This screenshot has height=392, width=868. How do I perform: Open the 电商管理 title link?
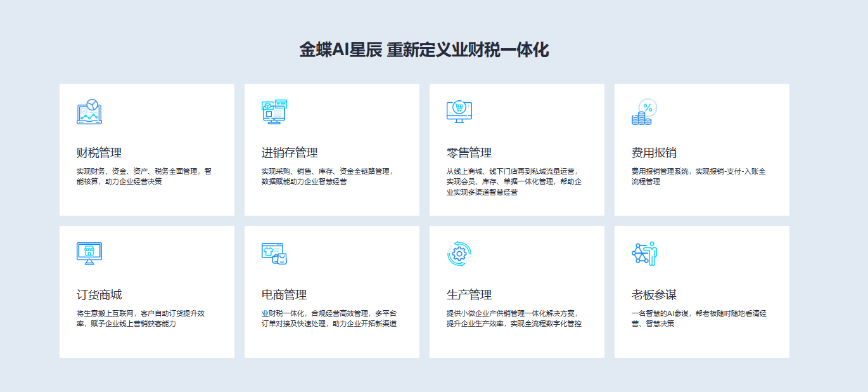pyautogui.click(x=284, y=295)
